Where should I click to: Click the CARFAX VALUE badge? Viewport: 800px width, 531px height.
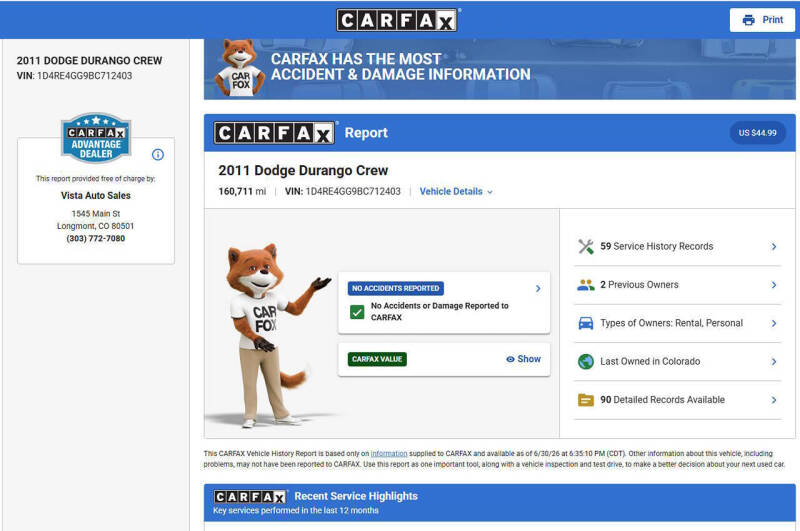[x=377, y=359]
